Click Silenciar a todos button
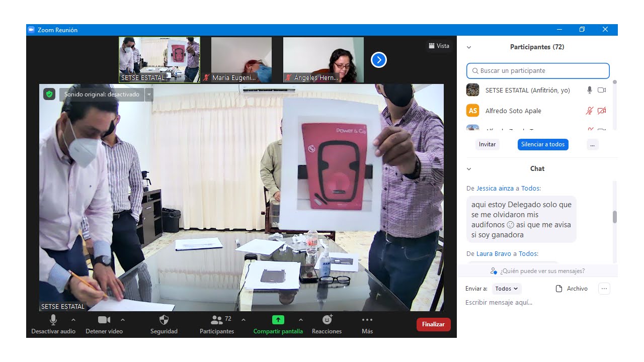 543,144
